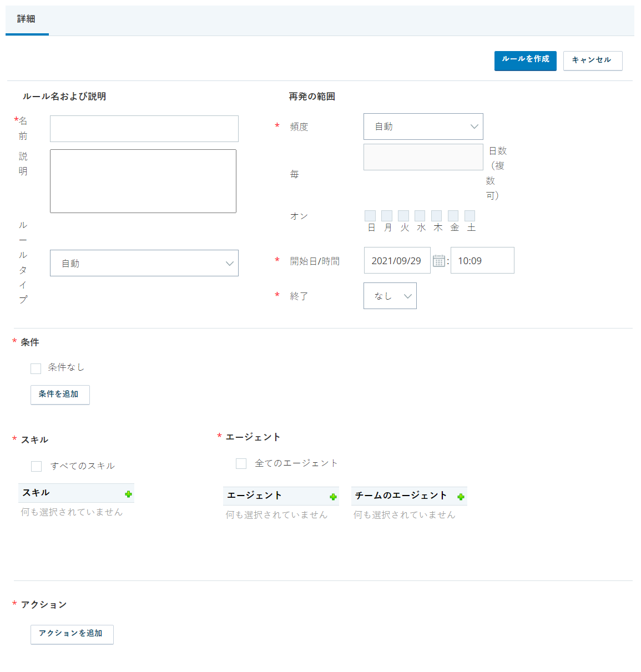Click into the 説明 description text area
641x672 pixels.
point(143,181)
